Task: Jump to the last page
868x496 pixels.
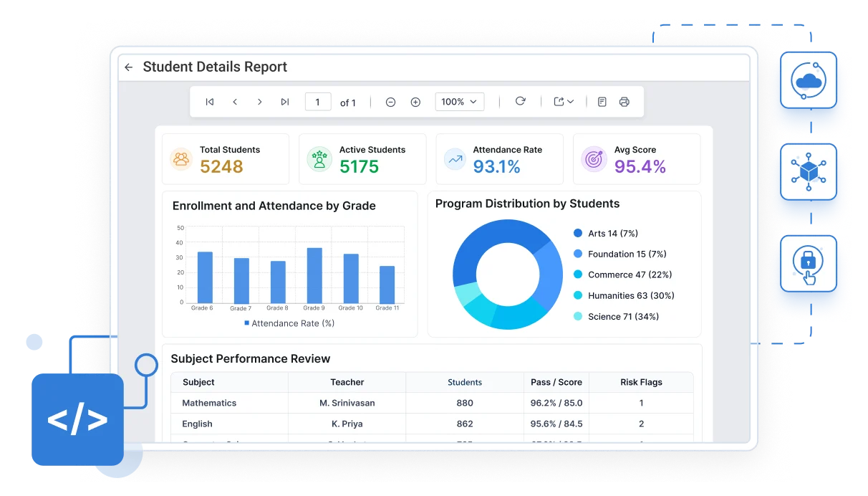Action: (285, 102)
